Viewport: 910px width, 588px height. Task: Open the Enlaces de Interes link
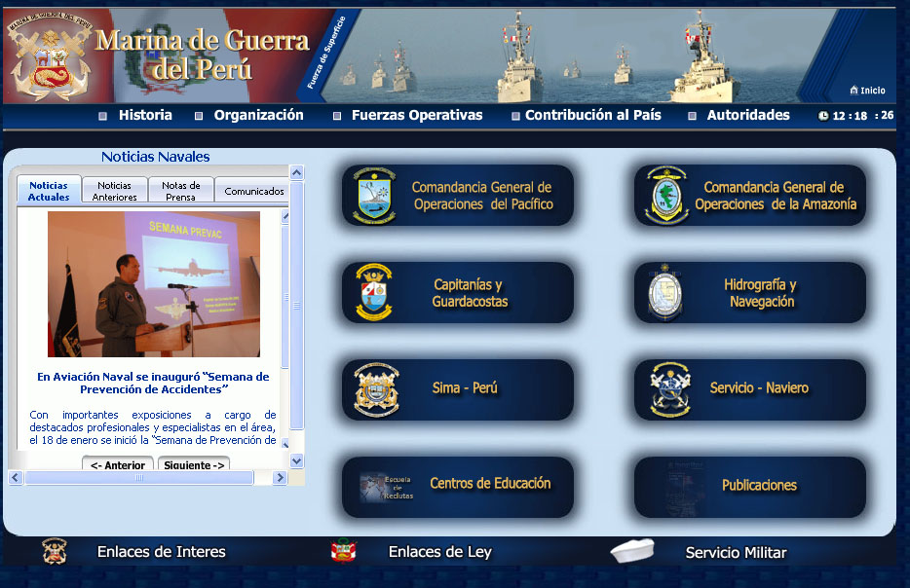[162, 551]
